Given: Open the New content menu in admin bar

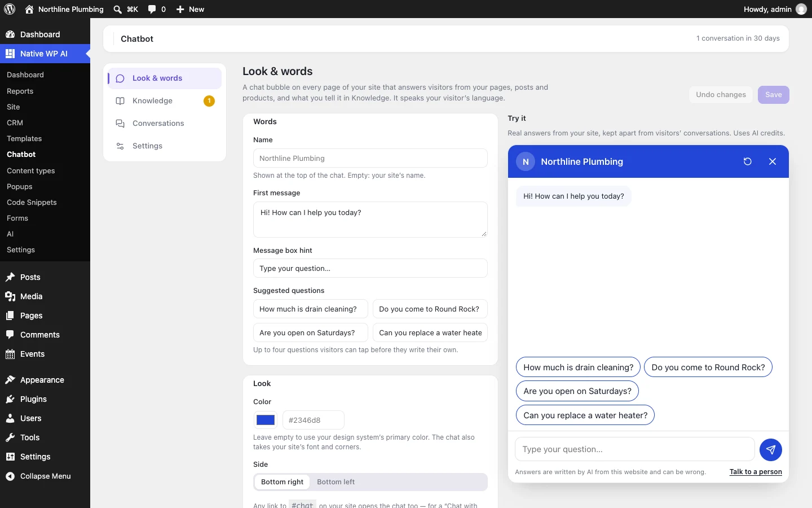Looking at the screenshot, I should (x=190, y=9).
